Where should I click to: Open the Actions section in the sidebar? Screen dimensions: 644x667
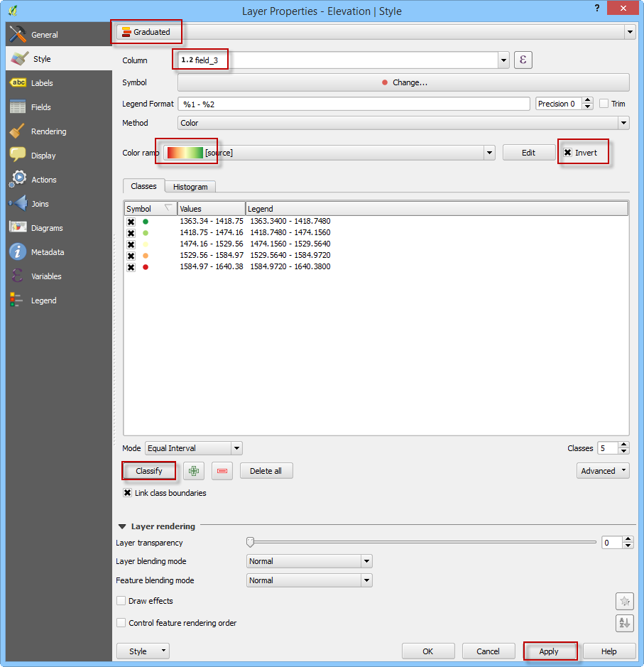point(43,180)
